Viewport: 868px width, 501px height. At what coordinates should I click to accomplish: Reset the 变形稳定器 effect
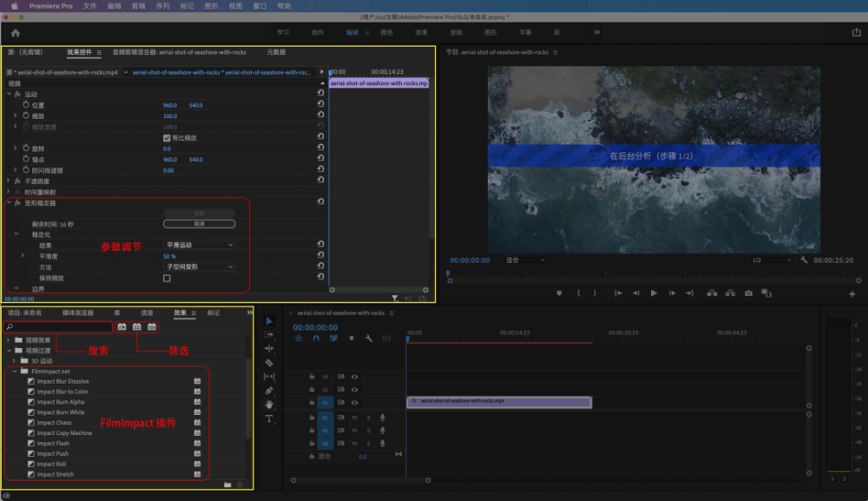point(320,201)
